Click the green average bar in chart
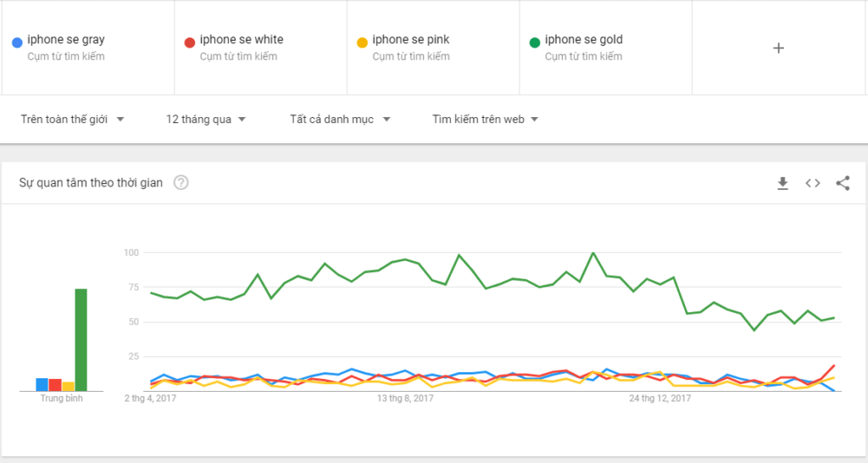 [81, 339]
